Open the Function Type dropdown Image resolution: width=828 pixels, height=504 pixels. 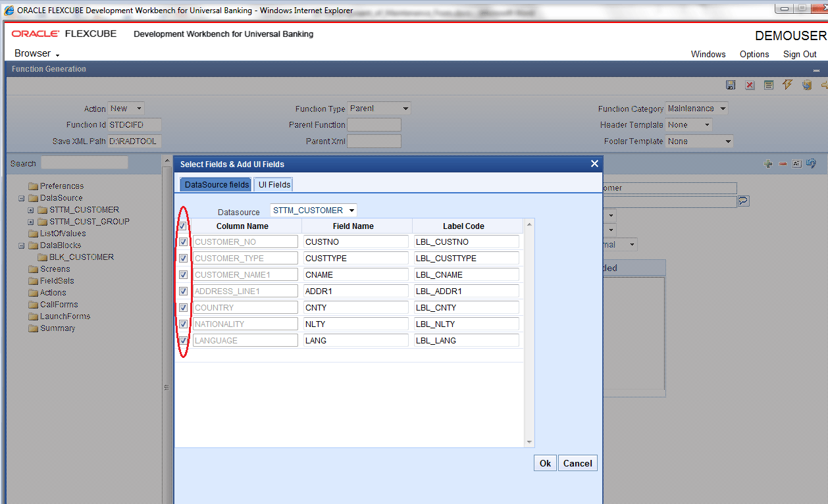(x=379, y=109)
